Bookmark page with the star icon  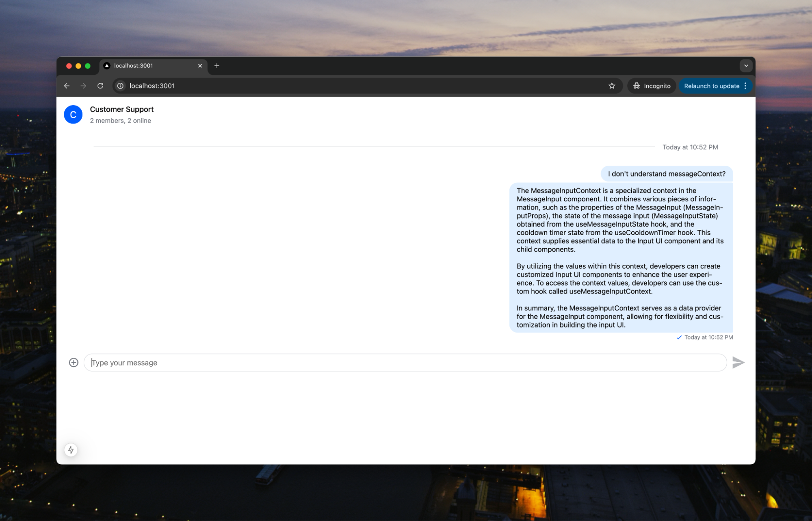pyautogui.click(x=612, y=86)
